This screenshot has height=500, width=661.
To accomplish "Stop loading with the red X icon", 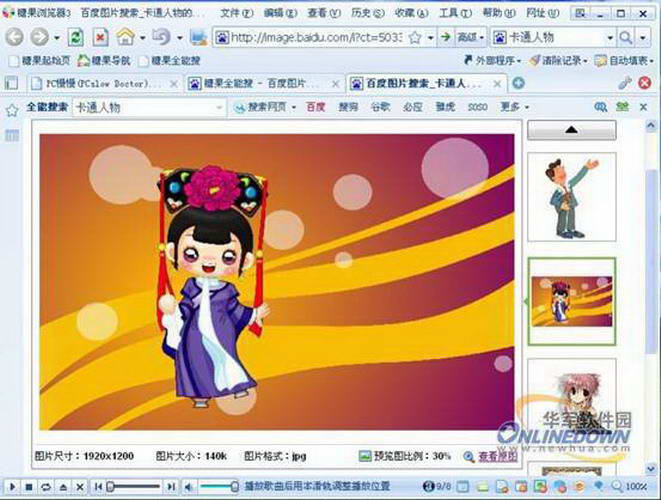I will 100,37.
